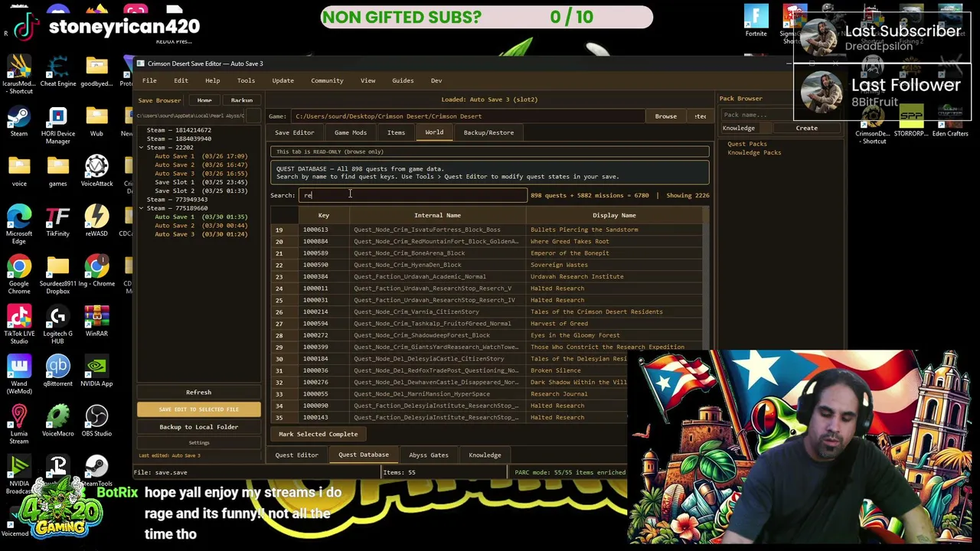Open the Dev menu
This screenshot has height=551, width=980.
tap(436, 80)
